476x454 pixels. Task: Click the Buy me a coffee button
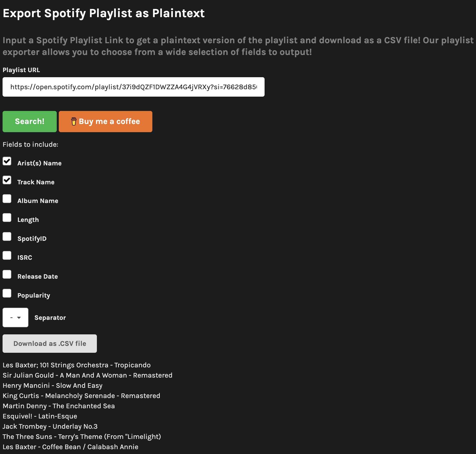click(x=105, y=121)
